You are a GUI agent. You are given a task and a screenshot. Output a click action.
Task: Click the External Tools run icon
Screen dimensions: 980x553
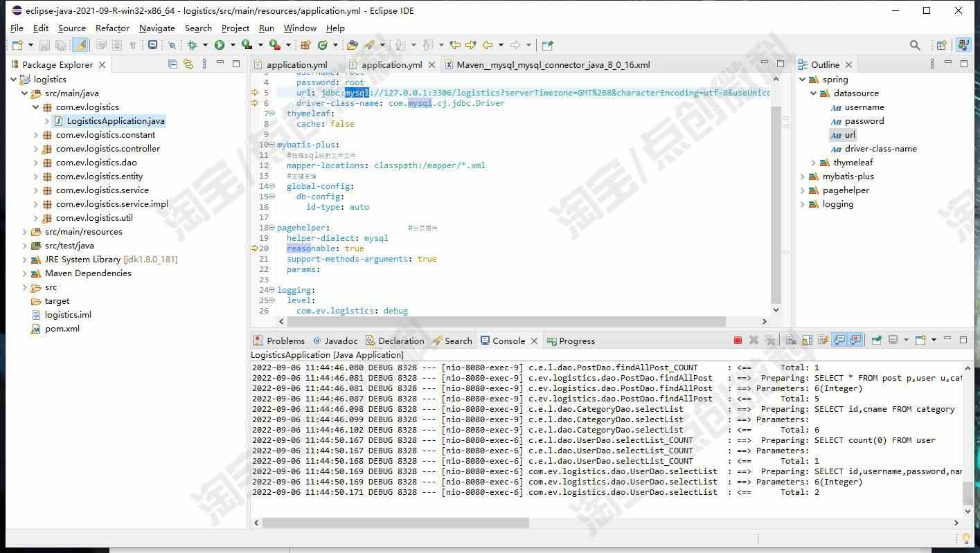274,45
